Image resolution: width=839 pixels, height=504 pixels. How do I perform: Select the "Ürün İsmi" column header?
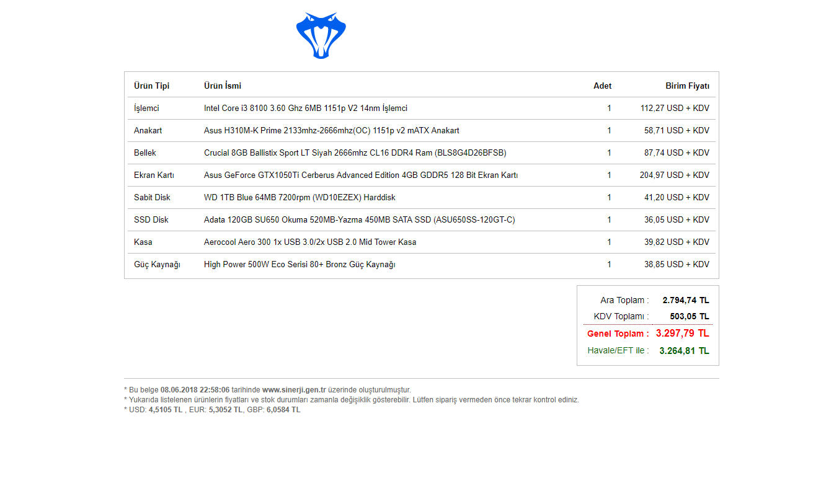(223, 86)
